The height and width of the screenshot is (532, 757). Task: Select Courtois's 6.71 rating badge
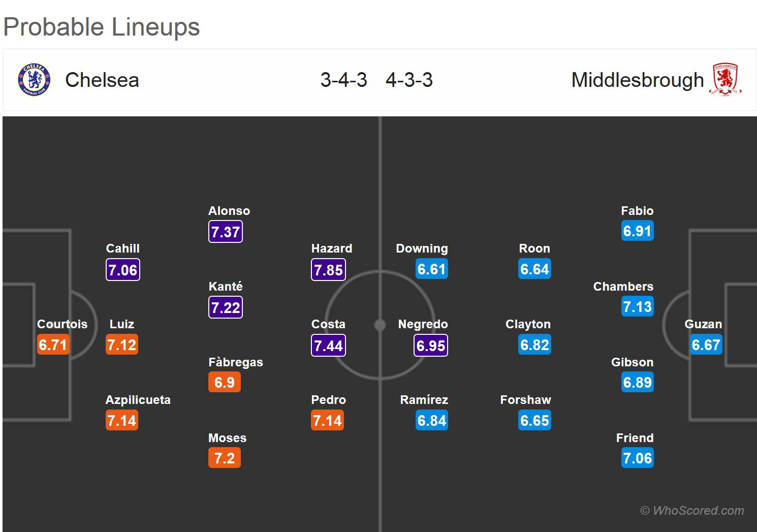53,345
